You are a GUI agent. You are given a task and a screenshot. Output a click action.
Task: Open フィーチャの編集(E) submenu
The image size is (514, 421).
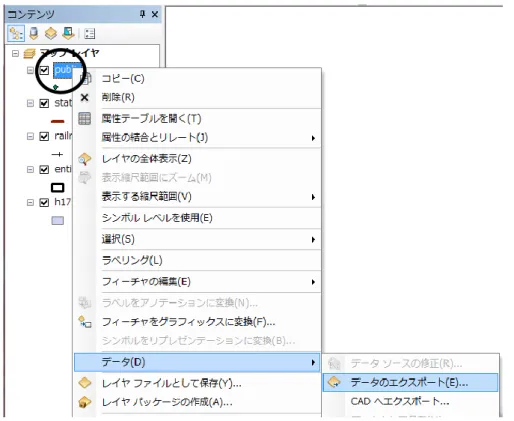pos(197,282)
